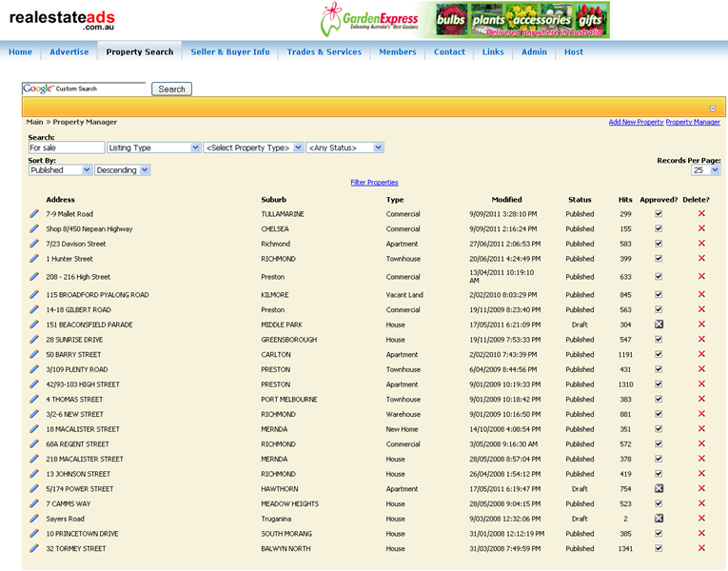The height and width of the screenshot is (571, 728).
Task: Delete the 32 Tormey Street listing
Action: (701, 548)
